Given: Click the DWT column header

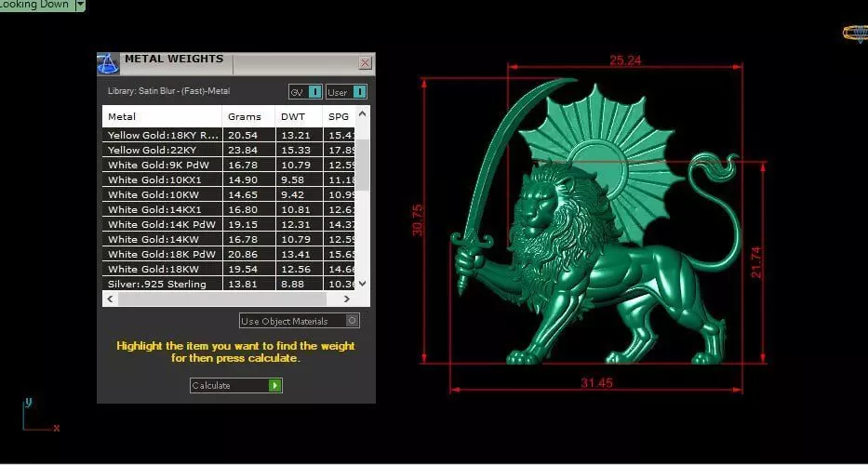Looking at the screenshot, I should [299, 116].
